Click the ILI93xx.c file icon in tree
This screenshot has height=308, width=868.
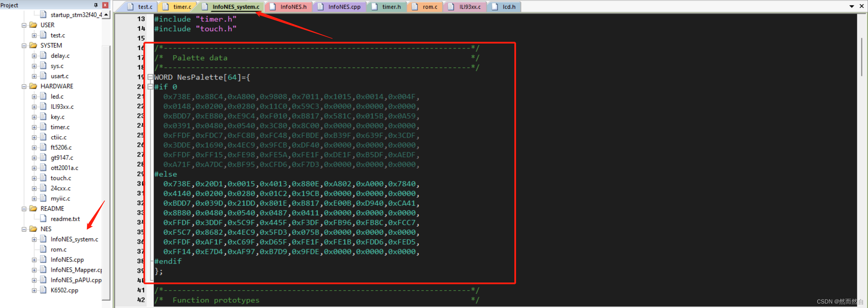43,106
